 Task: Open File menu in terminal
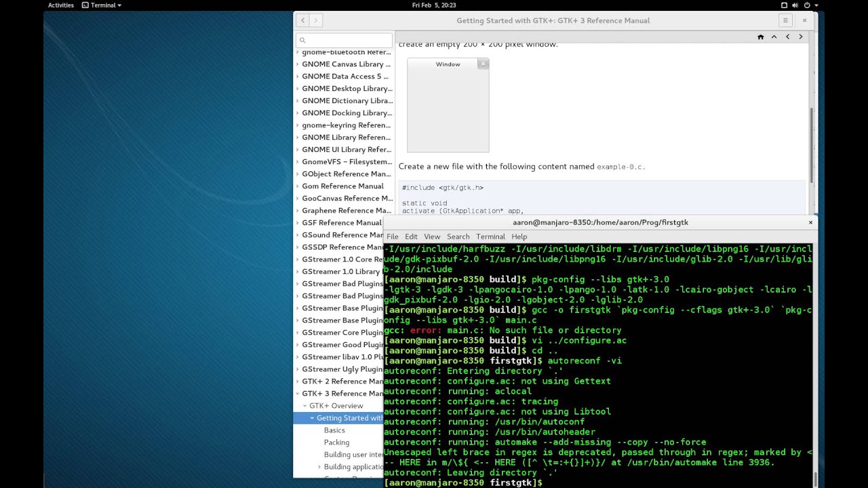coord(393,237)
